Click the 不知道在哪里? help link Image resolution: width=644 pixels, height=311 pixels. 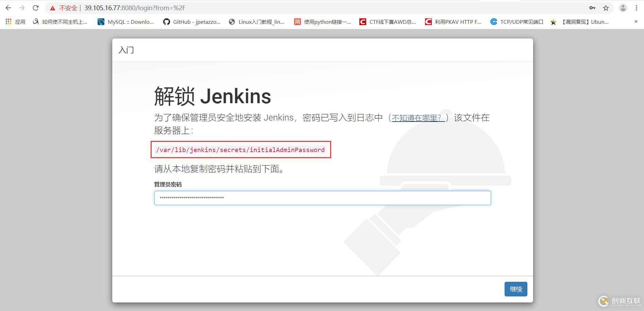[418, 118]
